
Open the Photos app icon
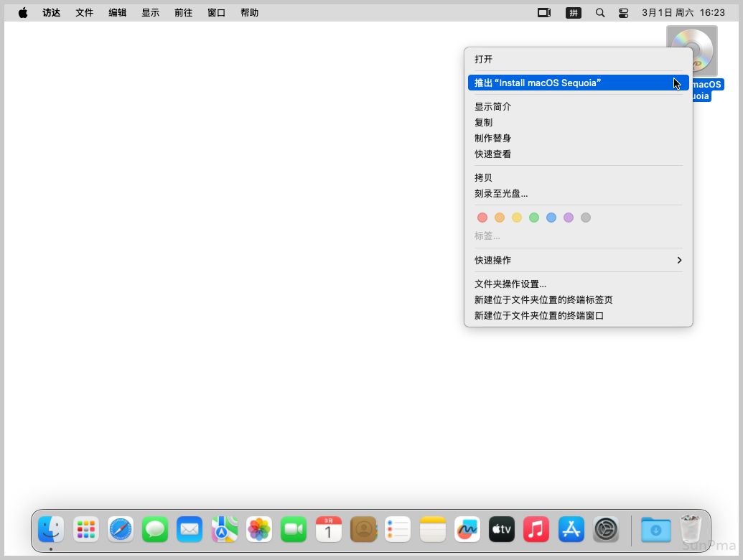coord(259,530)
